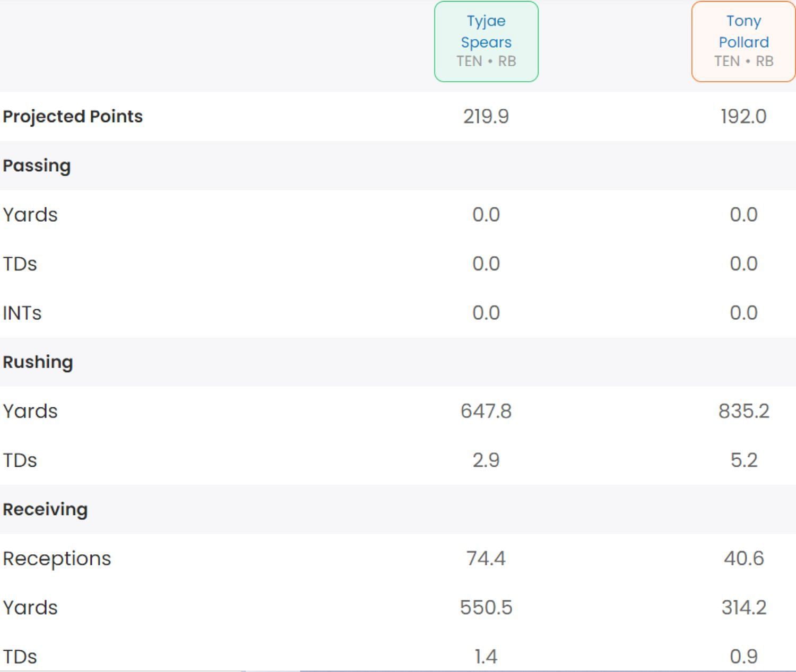Click Spears' receiving TDs value 1.4

[x=486, y=657]
